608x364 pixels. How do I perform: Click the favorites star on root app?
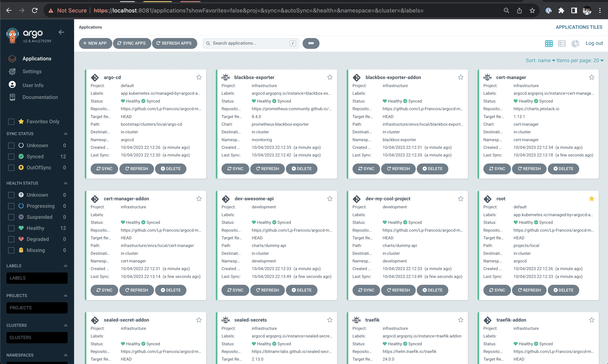pos(591,198)
